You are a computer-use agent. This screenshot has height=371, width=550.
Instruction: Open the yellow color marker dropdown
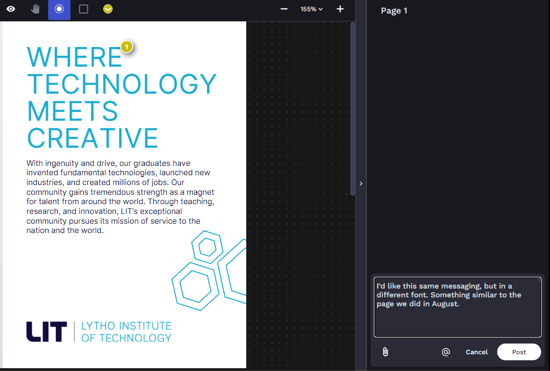click(x=108, y=9)
